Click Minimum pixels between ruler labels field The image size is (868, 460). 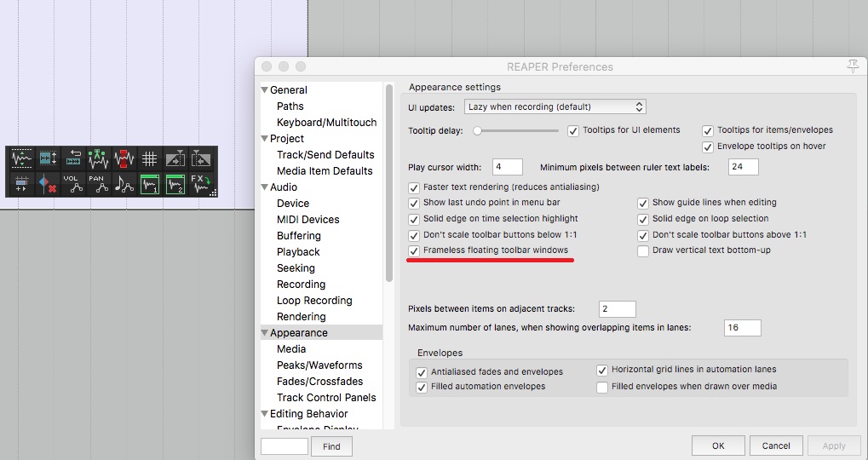[744, 167]
